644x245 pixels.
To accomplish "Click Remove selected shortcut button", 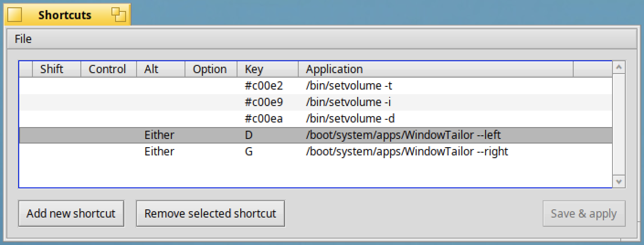I will [211, 213].
